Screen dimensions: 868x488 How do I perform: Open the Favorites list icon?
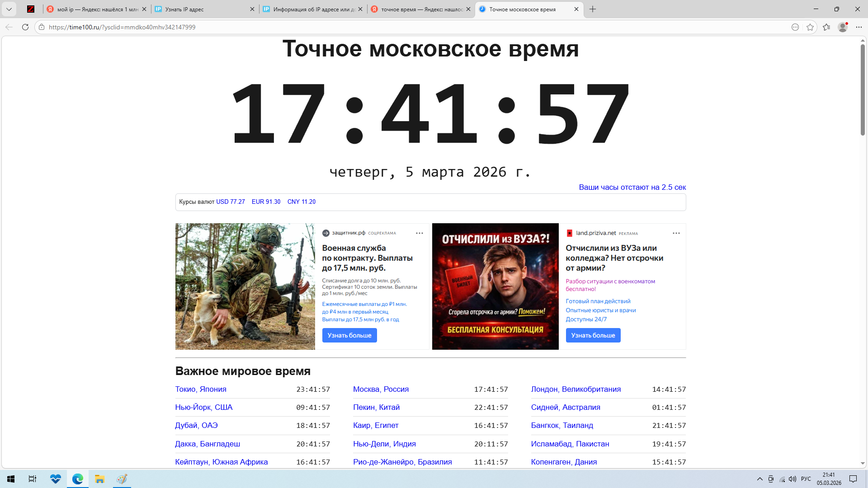(826, 27)
